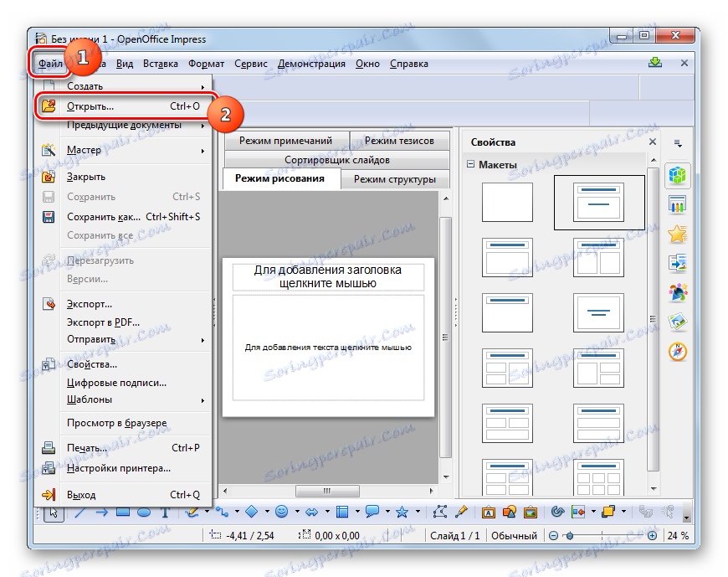Choose the Basic Shapes diamond tool
The image size is (728, 577).
252,512
